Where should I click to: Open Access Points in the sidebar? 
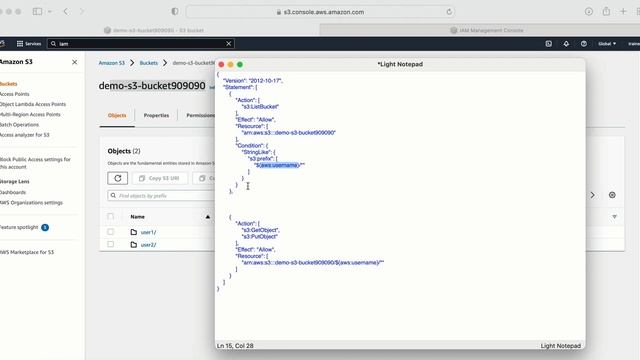(x=14, y=94)
